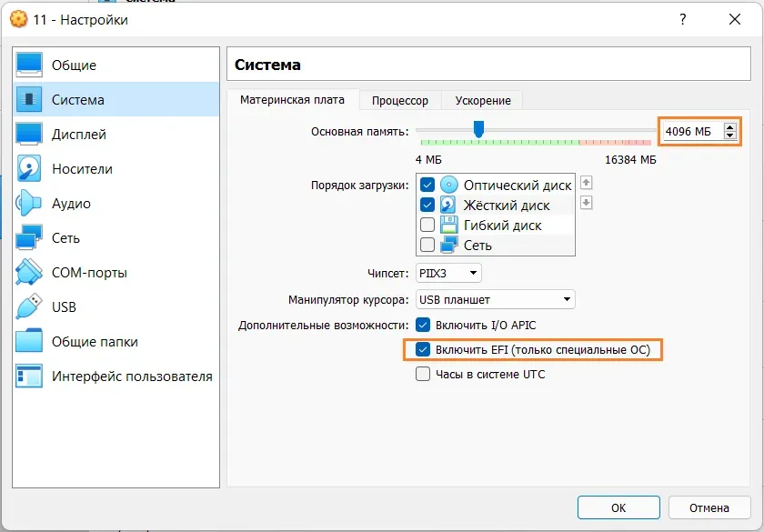Open the Общие папки folder icon
This screenshot has width=764, height=532.
[x=29, y=341]
